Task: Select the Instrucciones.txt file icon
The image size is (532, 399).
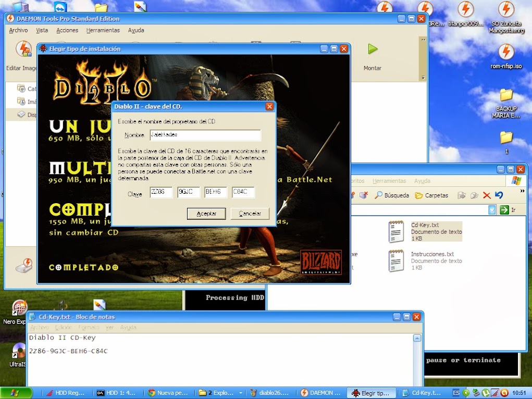Action: (396, 260)
